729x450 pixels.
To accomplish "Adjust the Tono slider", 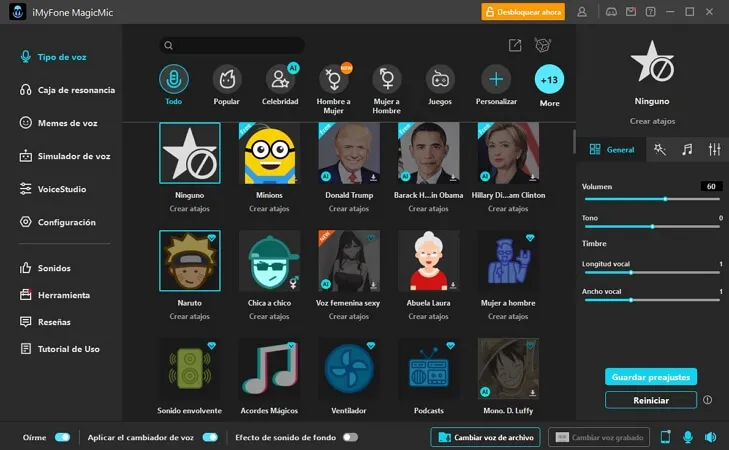I will [x=652, y=226].
